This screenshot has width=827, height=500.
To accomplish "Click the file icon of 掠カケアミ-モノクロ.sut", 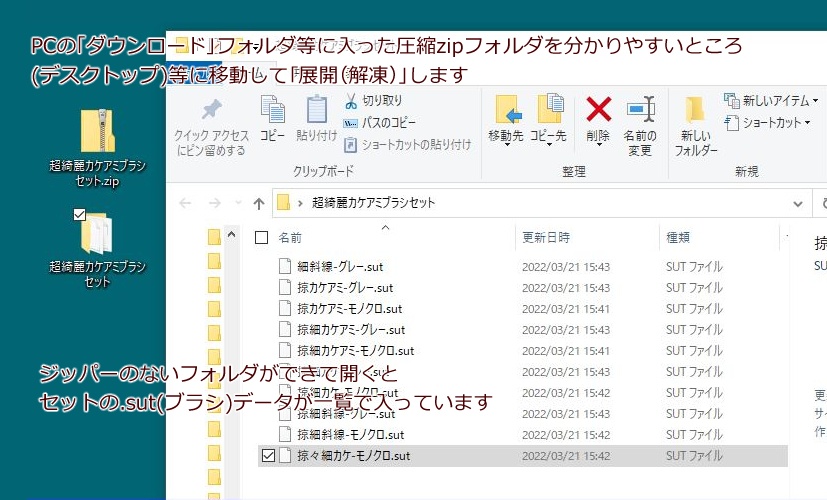I will pos(285,308).
